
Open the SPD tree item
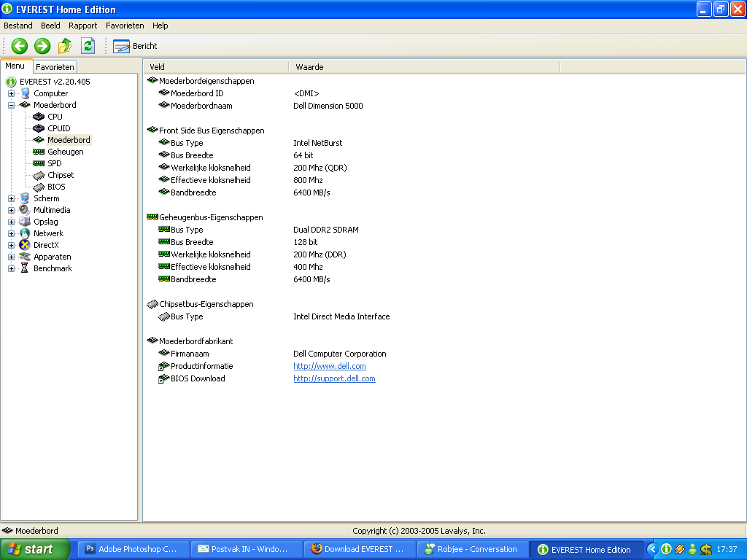point(54,163)
